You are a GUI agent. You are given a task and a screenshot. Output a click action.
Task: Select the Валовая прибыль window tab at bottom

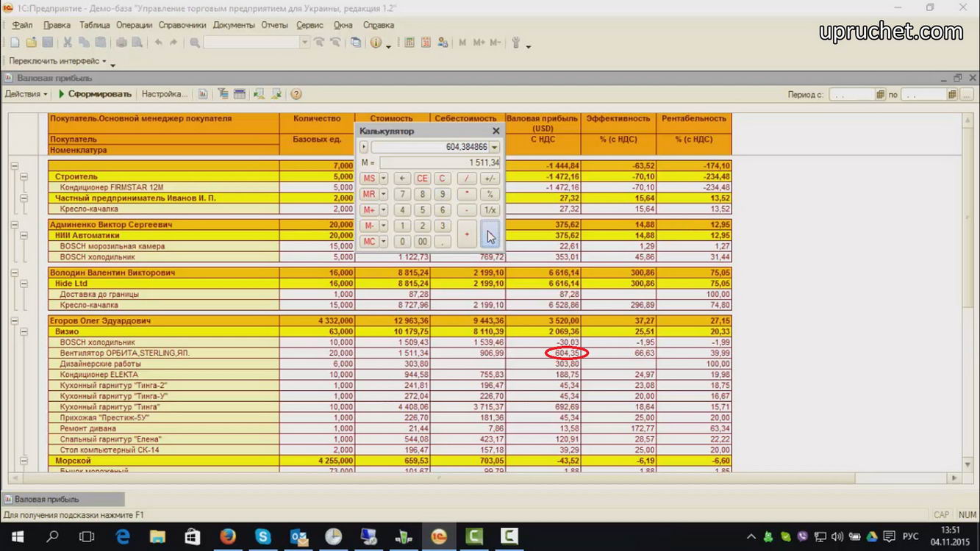tap(63, 500)
